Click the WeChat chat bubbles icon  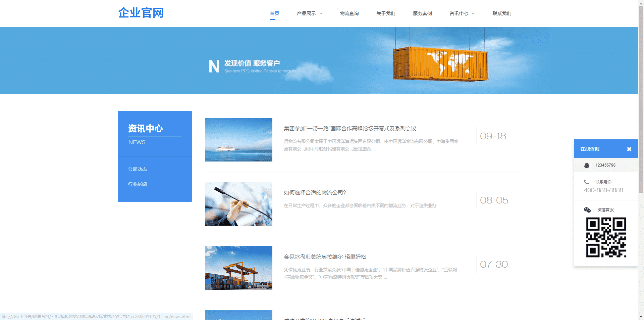point(587,210)
